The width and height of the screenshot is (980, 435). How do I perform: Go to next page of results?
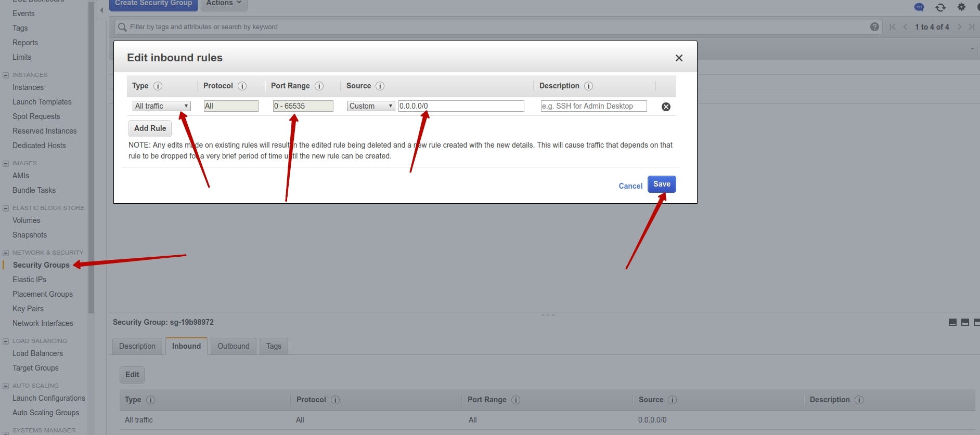959,27
